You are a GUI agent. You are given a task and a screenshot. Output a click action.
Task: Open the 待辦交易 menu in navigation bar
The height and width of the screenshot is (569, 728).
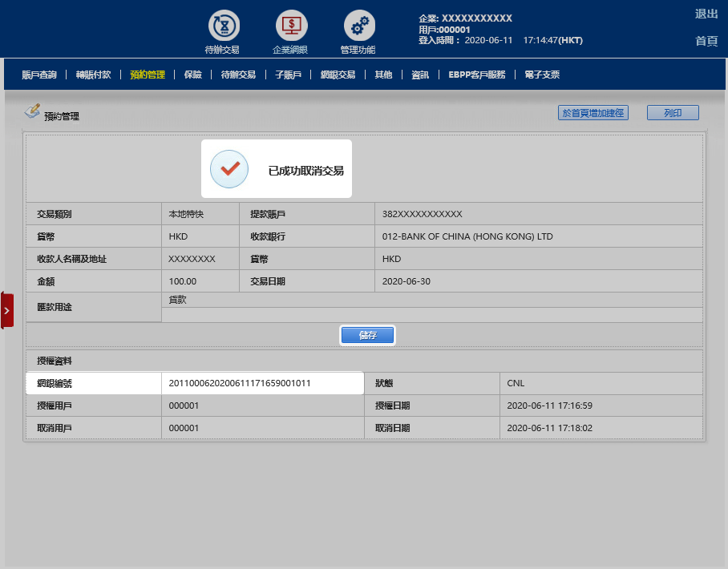click(238, 75)
